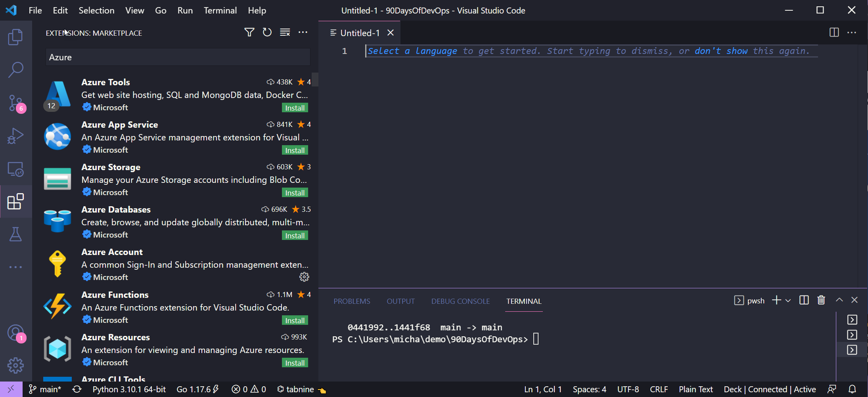Open Views and More Actions menu

tap(303, 33)
